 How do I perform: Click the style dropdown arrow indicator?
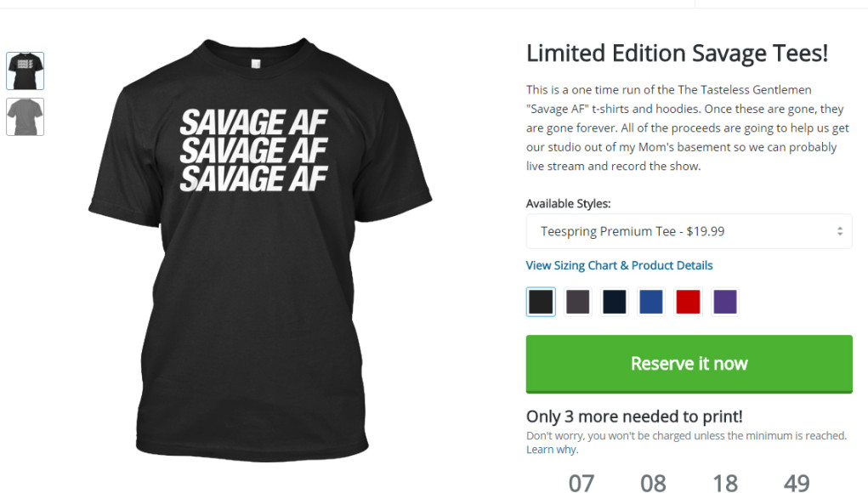[840, 231]
